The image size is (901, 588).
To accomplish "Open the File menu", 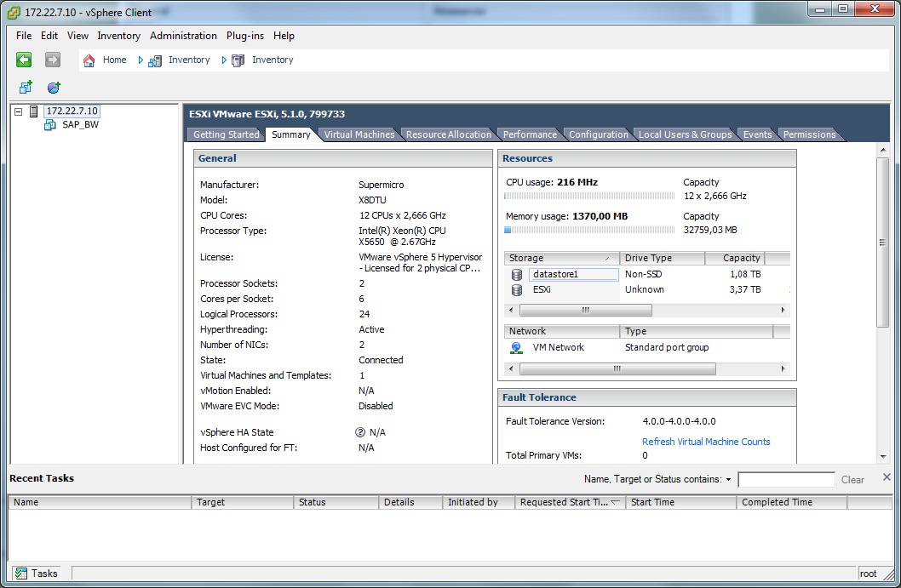I will pyautogui.click(x=24, y=36).
